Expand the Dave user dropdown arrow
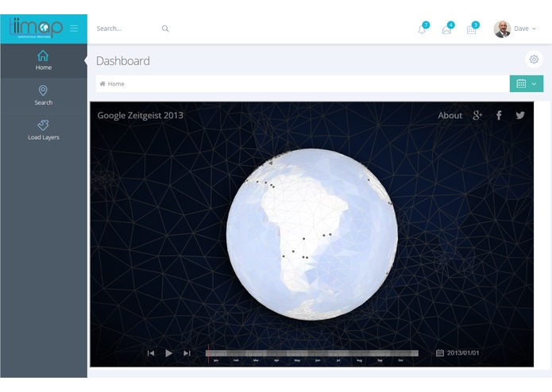This screenshot has height=392, width=552. [x=534, y=29]
